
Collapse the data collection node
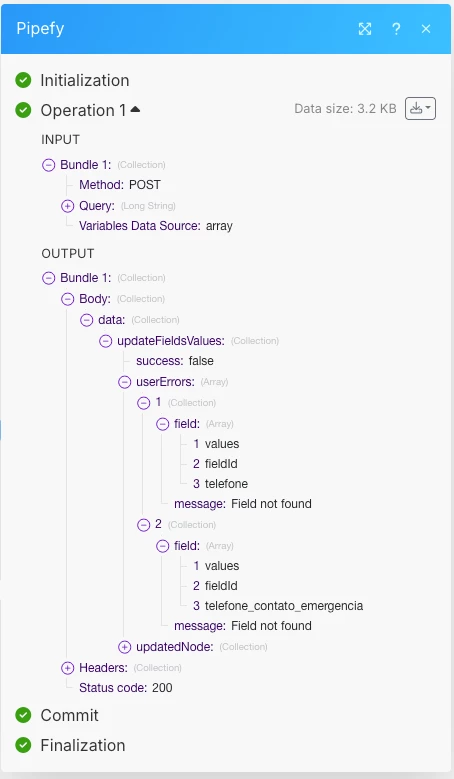[86, 320]
